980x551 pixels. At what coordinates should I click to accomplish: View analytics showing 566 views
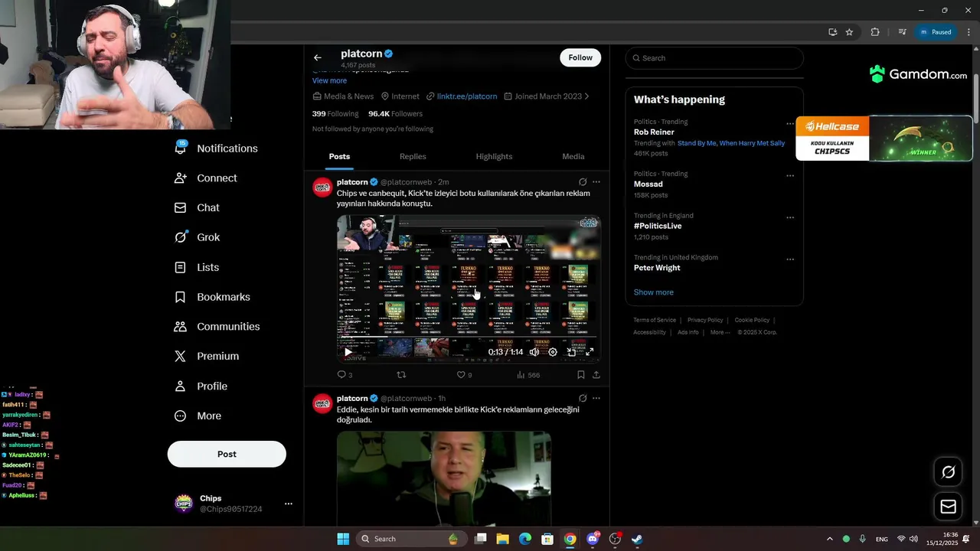528,374
